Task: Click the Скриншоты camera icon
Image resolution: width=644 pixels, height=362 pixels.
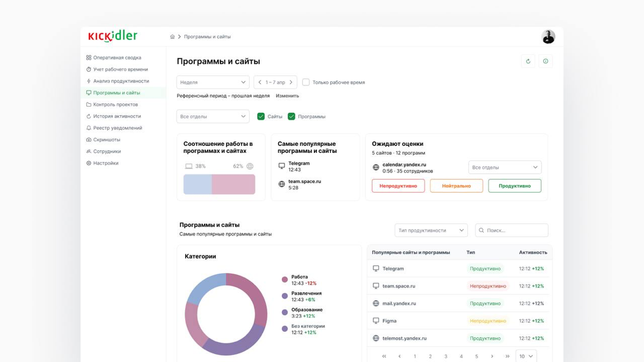Action: (x=89, y=139)
